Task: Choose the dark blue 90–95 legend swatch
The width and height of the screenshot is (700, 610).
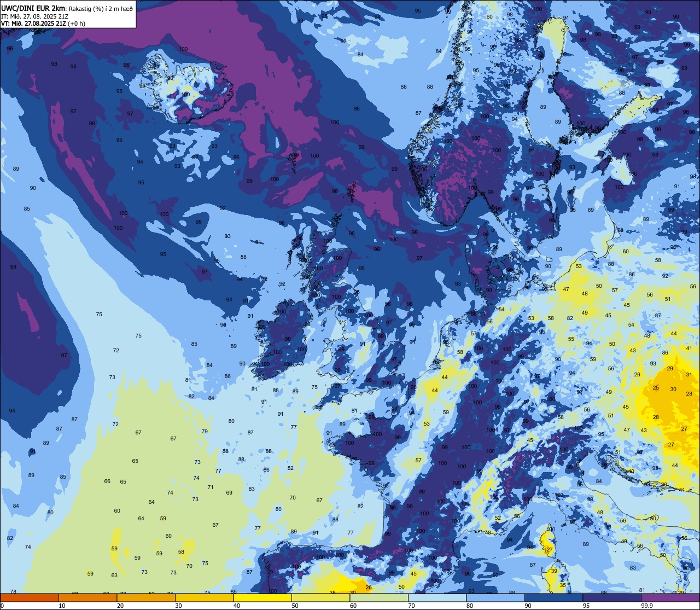Action: tap(553, 597)
